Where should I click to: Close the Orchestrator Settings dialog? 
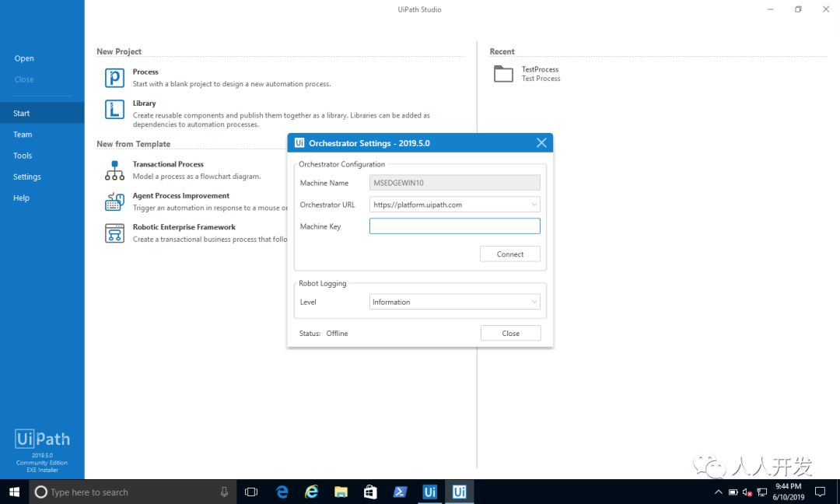tap(541, 143)
